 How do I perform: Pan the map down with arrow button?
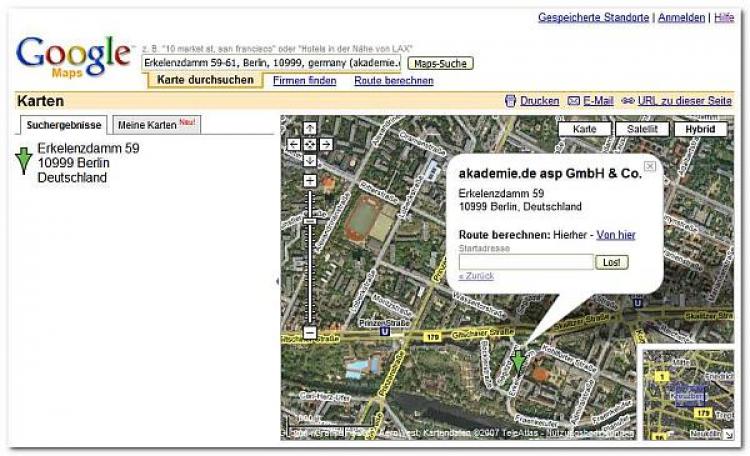pos(310,160)
